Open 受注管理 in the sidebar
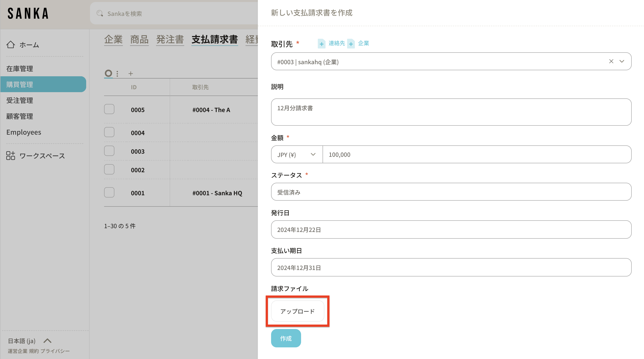Image resolution: width=644 pixels, height=359 pixels. 19,100
